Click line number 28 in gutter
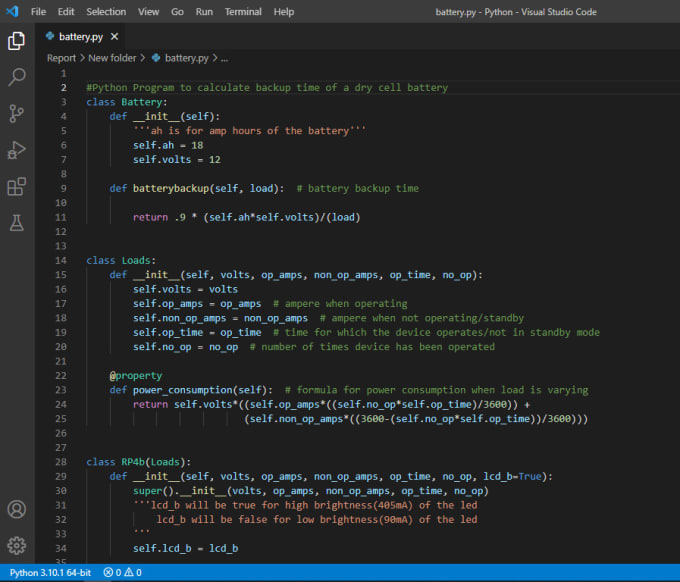The image size is (680, 582). [x=61, y=462]
